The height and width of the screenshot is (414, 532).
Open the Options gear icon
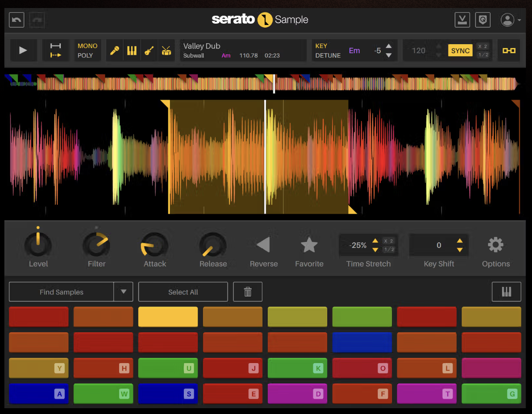tap(495, 245)
